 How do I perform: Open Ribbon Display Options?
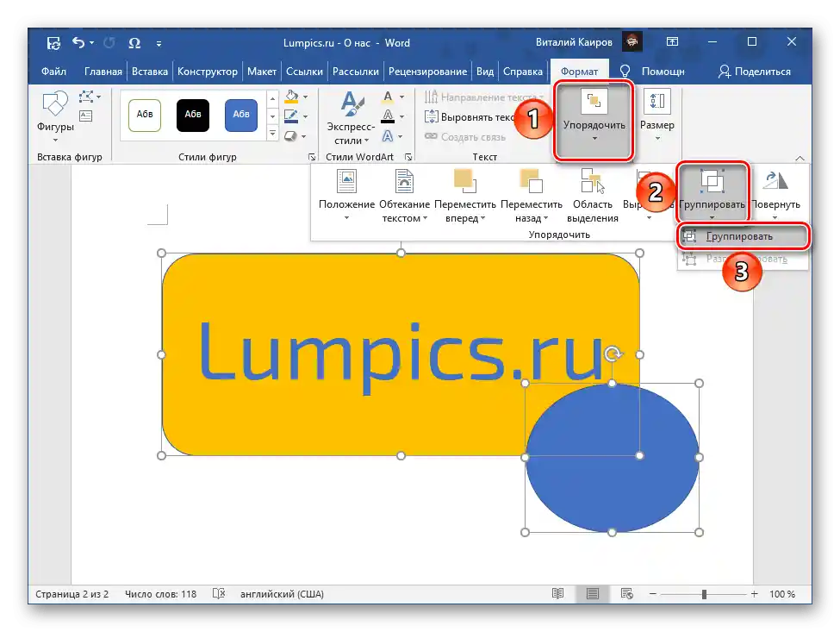672,41
